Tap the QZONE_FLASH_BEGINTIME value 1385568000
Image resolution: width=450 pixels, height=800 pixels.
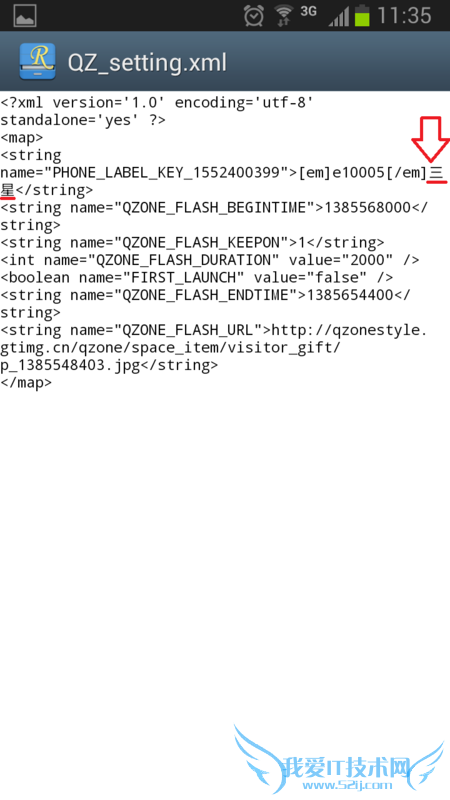point(367,207)
